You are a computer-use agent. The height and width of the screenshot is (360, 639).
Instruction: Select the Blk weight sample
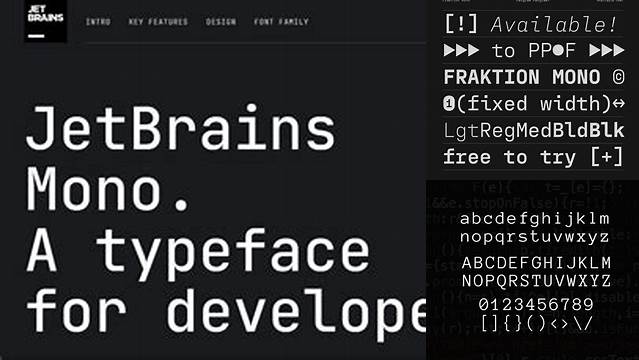606,130
